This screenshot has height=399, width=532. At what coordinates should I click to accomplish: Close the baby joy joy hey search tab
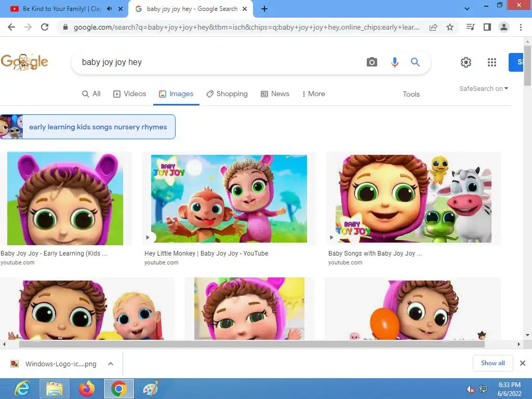(x=245, y=9)
